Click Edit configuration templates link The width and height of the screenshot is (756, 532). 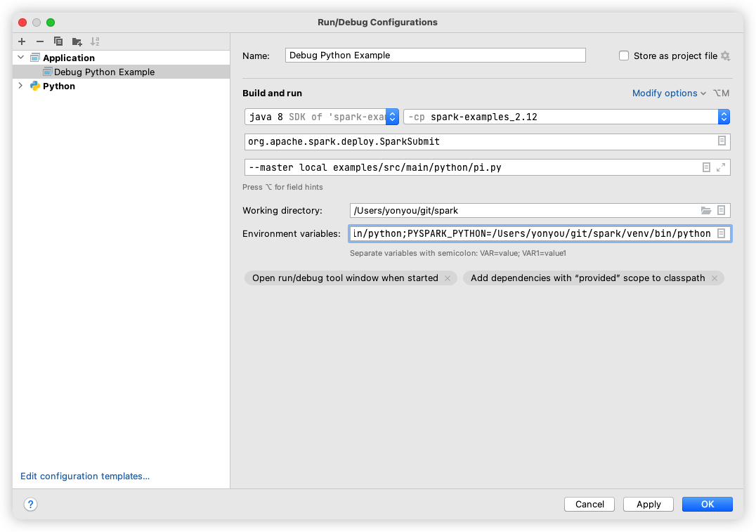point(84,476)
